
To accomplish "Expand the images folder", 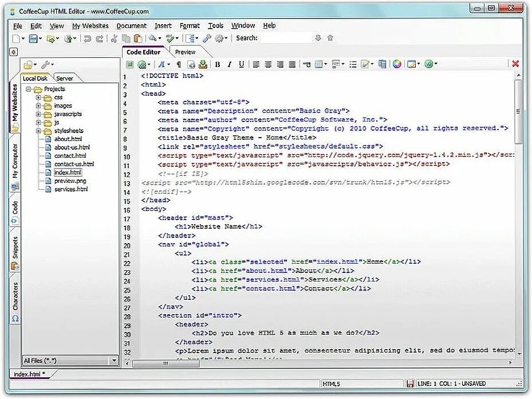I will 38,105.
